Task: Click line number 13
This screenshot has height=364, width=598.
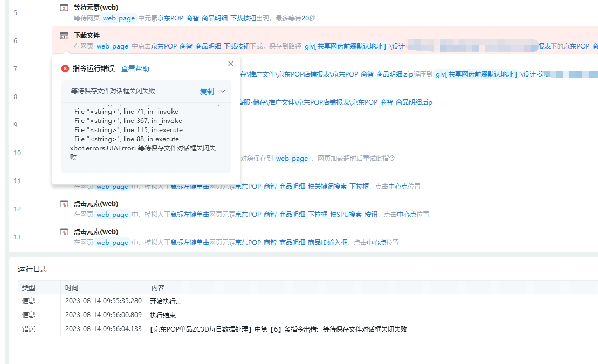Action: click(17, 237)
